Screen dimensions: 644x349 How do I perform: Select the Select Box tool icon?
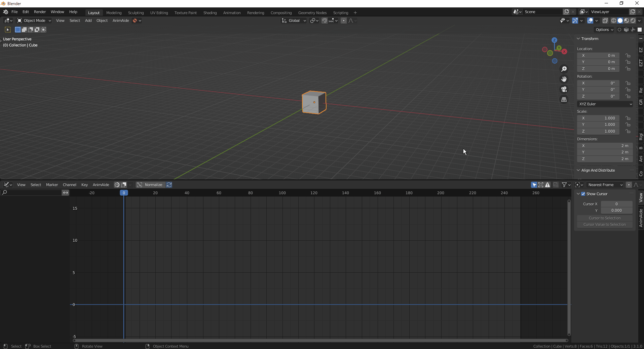(8, 30)
